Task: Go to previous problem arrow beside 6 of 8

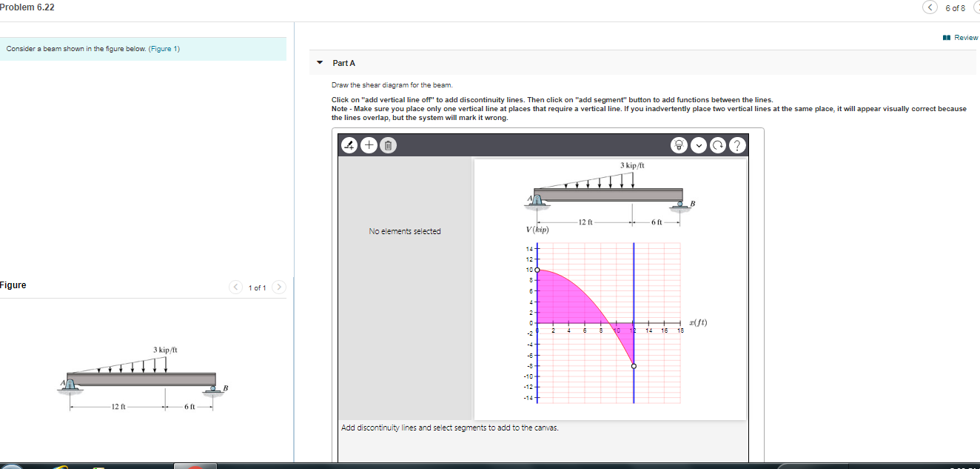Action: coord(930,7)
